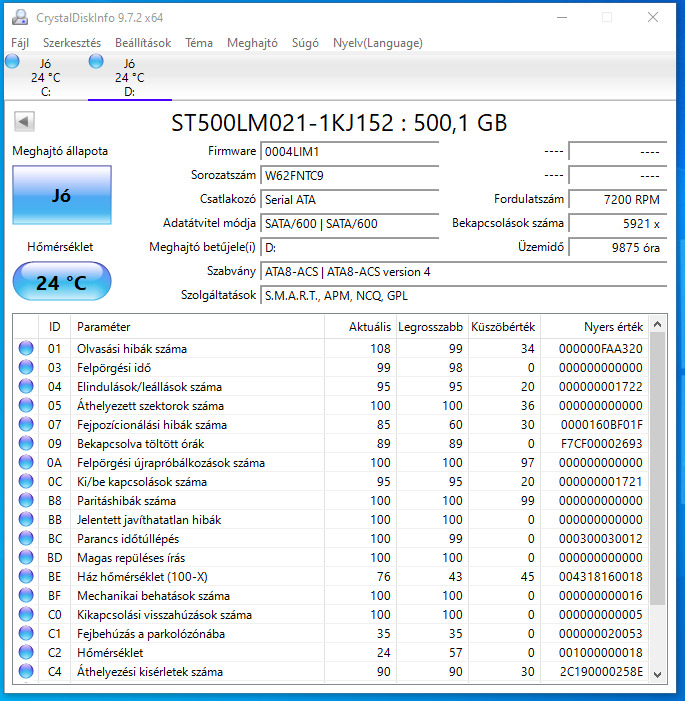Click raw value 004318160018
Image resolution: width=685 pixels, height=701 pixels.
(x=600, y=576)
